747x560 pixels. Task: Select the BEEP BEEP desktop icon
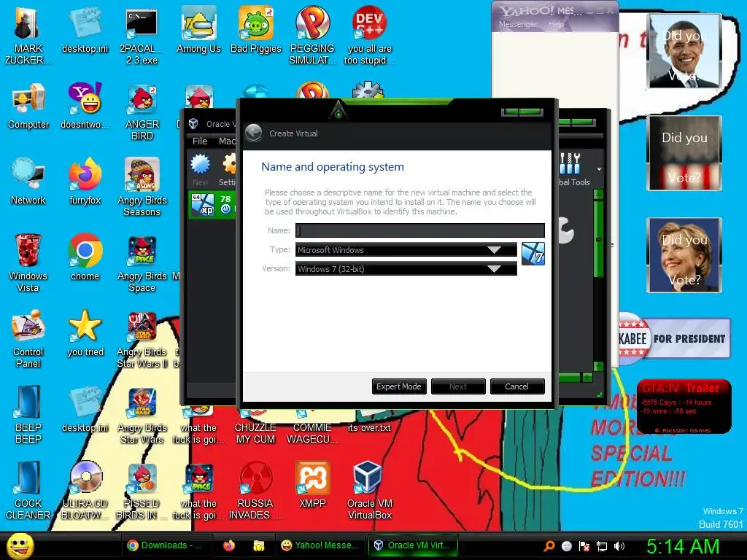click(28, 414)
